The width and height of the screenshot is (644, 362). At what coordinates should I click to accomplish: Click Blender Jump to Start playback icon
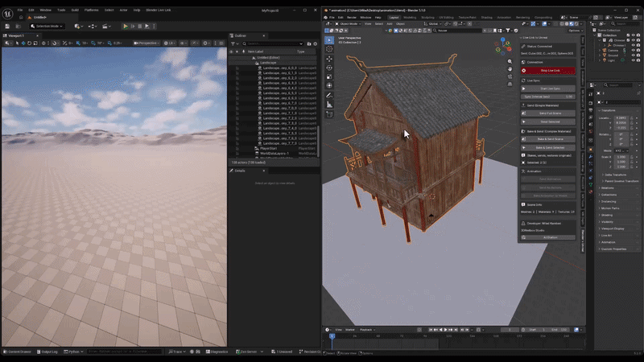[431, 330]
